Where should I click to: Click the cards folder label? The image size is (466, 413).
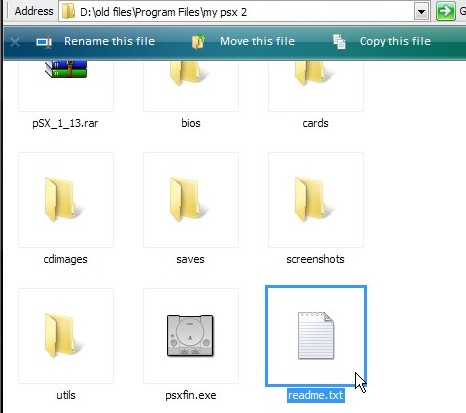pyautogui.click(x=315, y=123)
